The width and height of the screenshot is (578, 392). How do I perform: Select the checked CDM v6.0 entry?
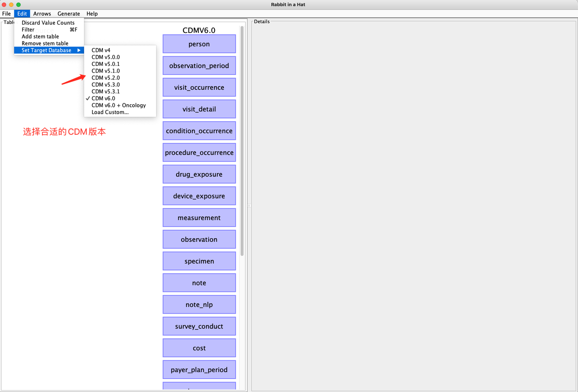[103, 98]
